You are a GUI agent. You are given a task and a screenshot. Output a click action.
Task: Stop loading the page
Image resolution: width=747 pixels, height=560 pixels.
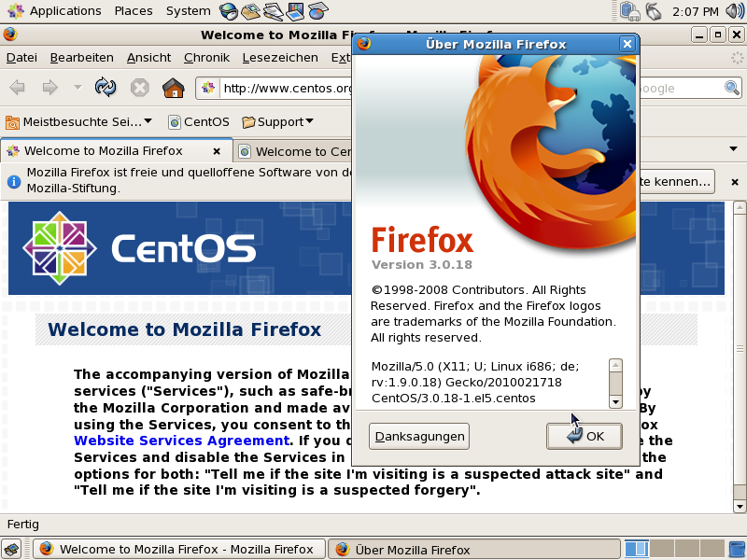tap(141, 87)
